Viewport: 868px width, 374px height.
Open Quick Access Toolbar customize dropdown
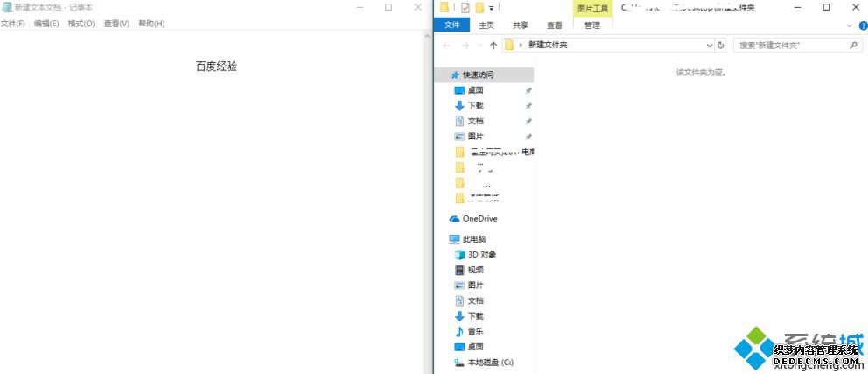491,8
